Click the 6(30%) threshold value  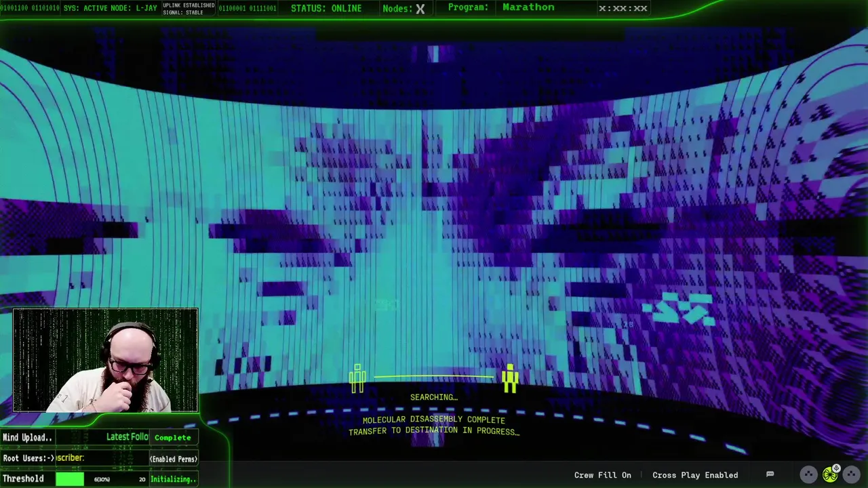pos(102,480)
